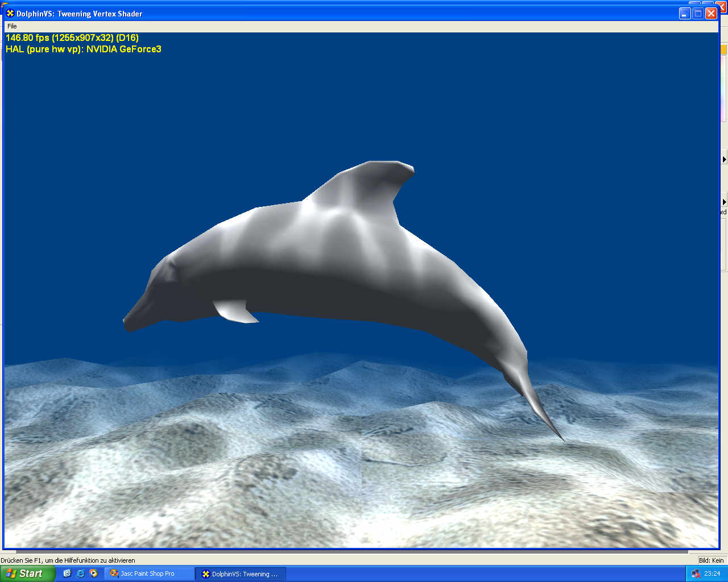Launch Internet Explorer from Quick Launch
This screenshot has height=582, width=728.
tap(80, 573)
